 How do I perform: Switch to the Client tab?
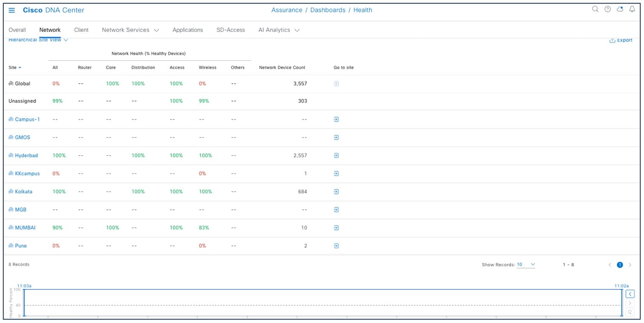81,30
